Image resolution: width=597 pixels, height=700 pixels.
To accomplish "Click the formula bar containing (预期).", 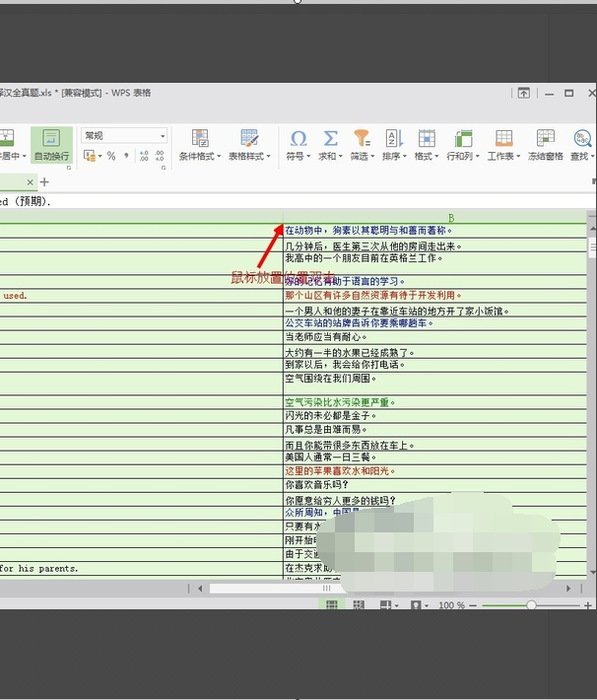I will click(298, 201).
